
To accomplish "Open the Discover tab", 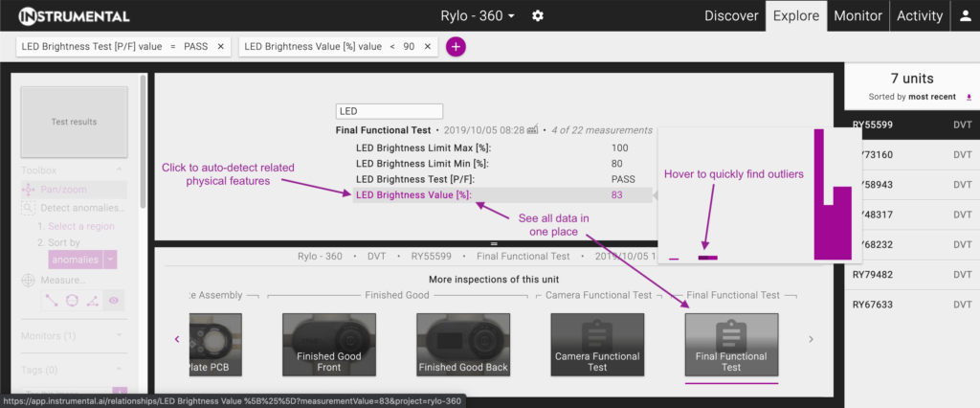I will (x=731, y=15).
